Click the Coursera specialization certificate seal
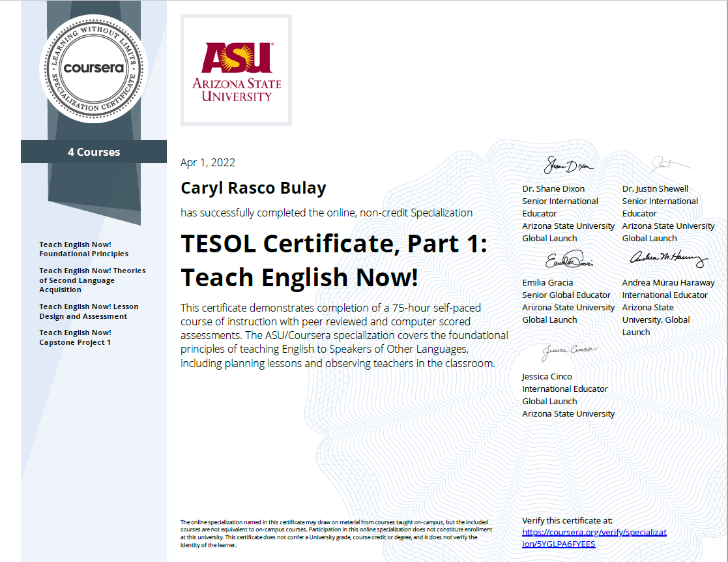Viewport: 728px width, 562px height. pyautogui.click(x=94, y=68)
